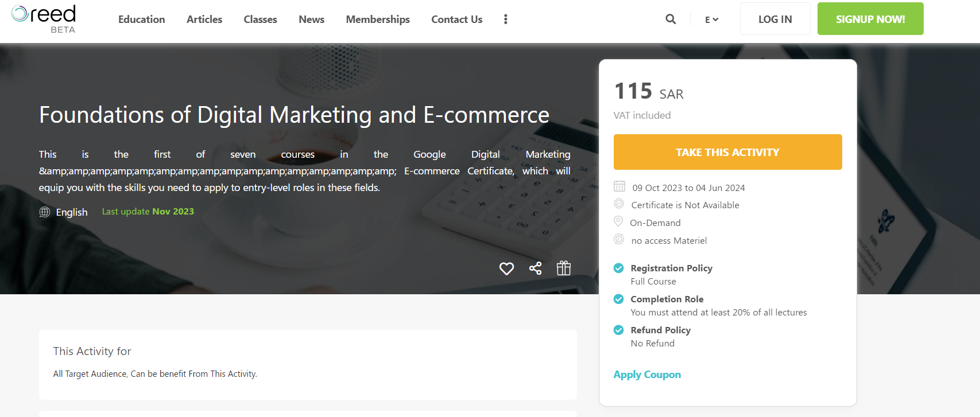The width and height of the screenshot is (980, 417).
Task: Click Certificate is Not Available text
Action: pos(685,205)
